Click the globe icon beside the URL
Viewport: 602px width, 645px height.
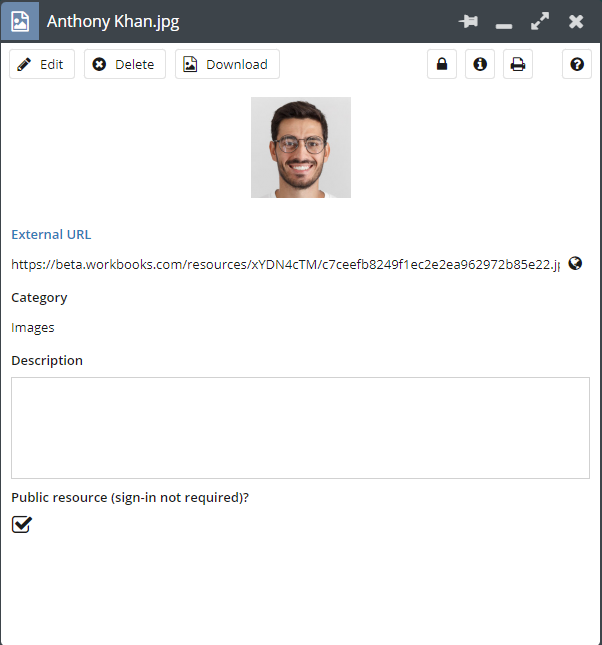575,264
